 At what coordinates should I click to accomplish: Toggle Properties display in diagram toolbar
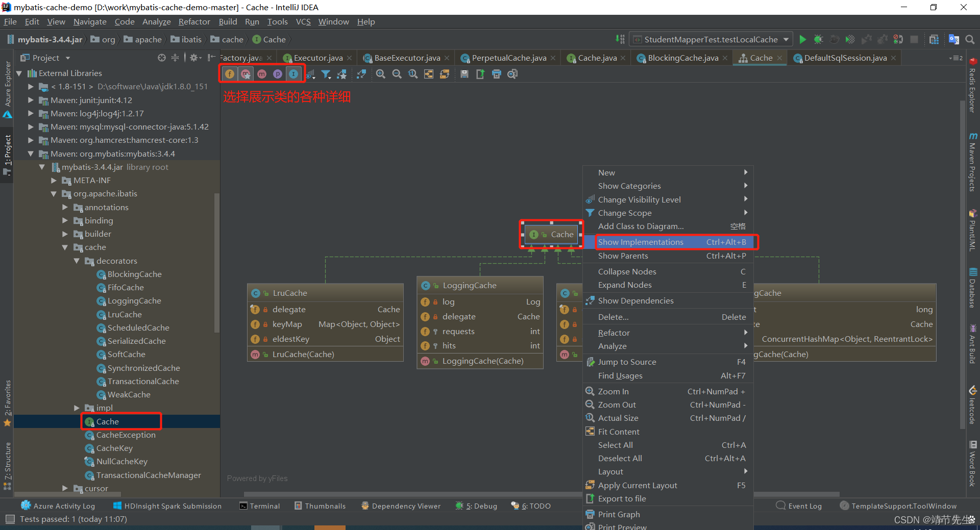click(x=278, y=74)
